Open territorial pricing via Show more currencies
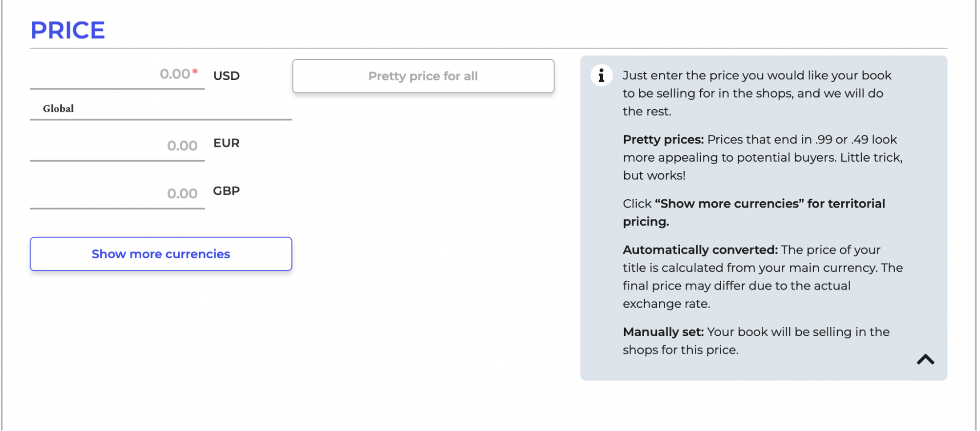 click(x=161, y=254)
